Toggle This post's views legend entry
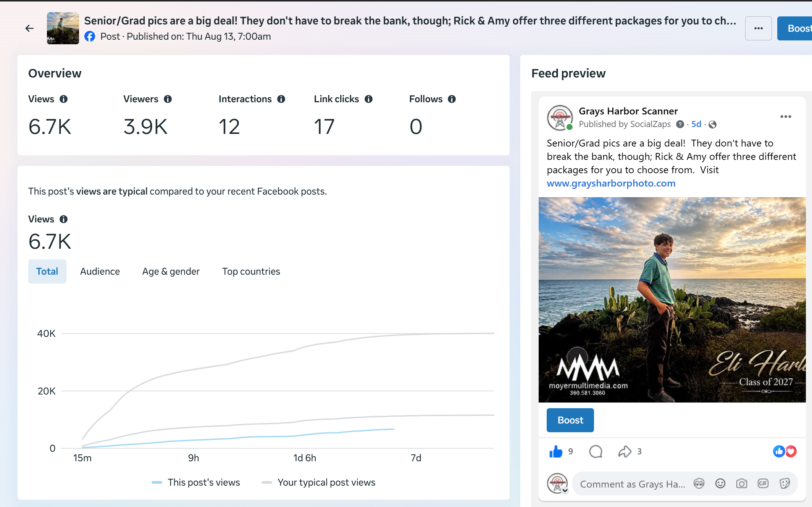 [196, 483]
